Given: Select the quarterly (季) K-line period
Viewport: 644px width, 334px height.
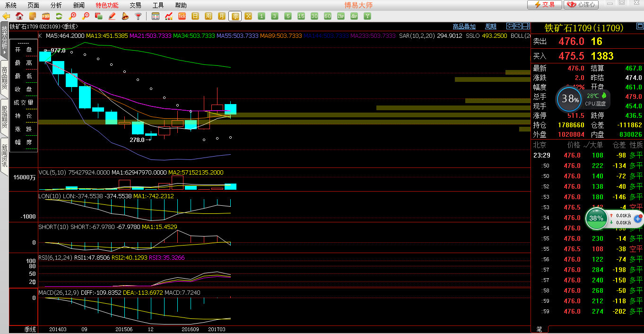Looking at the screenshot, I should [x=235, y=16].
